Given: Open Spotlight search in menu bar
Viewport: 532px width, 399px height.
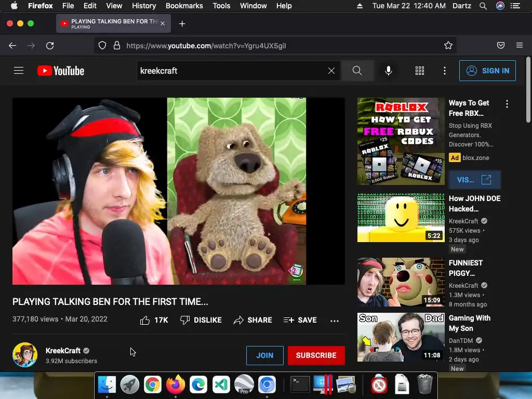Looking at the screenshot, I should tap(483, 6).
